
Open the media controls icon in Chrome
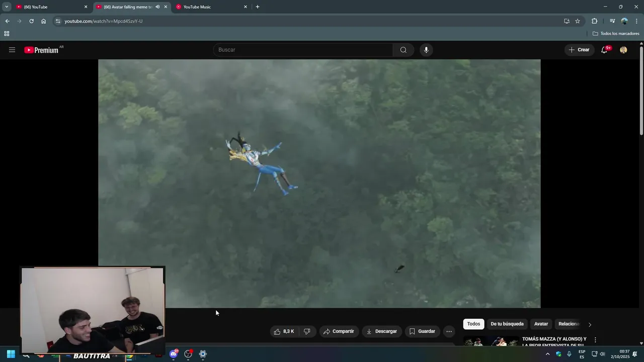[612, 21]
